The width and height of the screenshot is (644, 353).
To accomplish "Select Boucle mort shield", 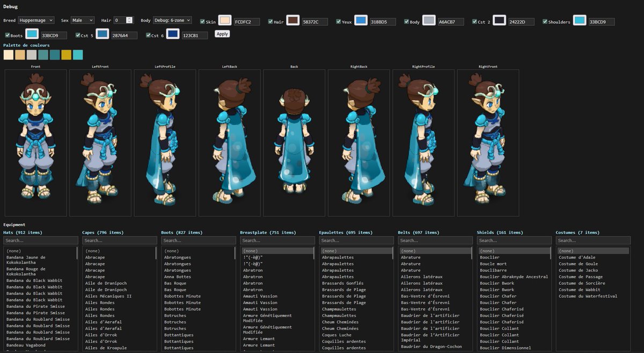I will pyautogui.click(x=514, y=264).
